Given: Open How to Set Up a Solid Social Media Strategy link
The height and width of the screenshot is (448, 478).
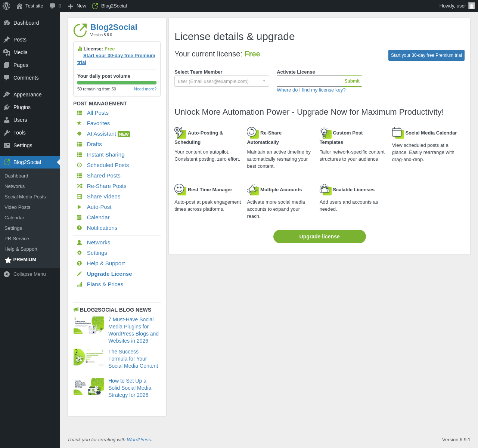Looking at the screenshot, I should (x=130, y=388).
